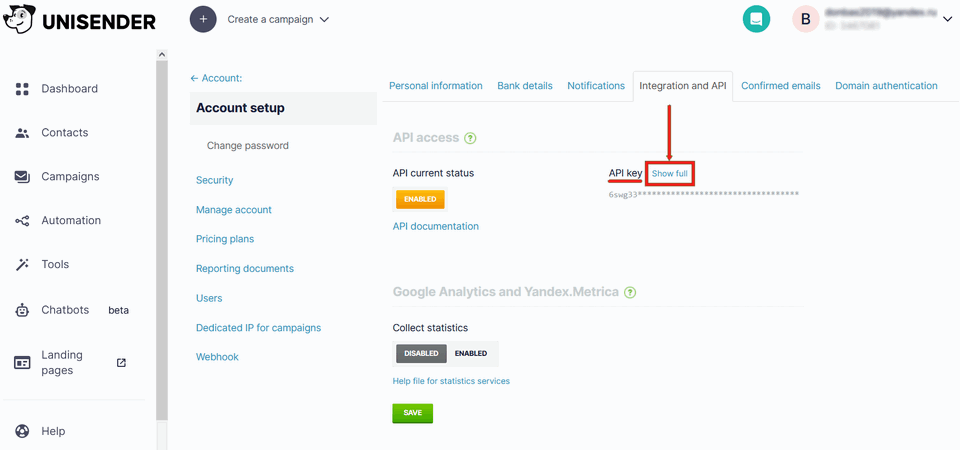Toggle API current status ENABLED switch
The image size is (960, 450).
(x=420, y=199)
